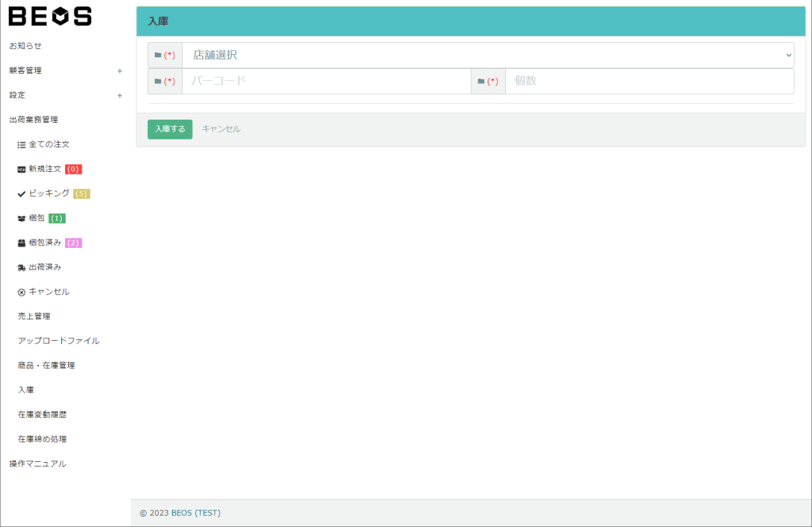Click the checkmark icon beside ピッキング

[x=21, y=194]
